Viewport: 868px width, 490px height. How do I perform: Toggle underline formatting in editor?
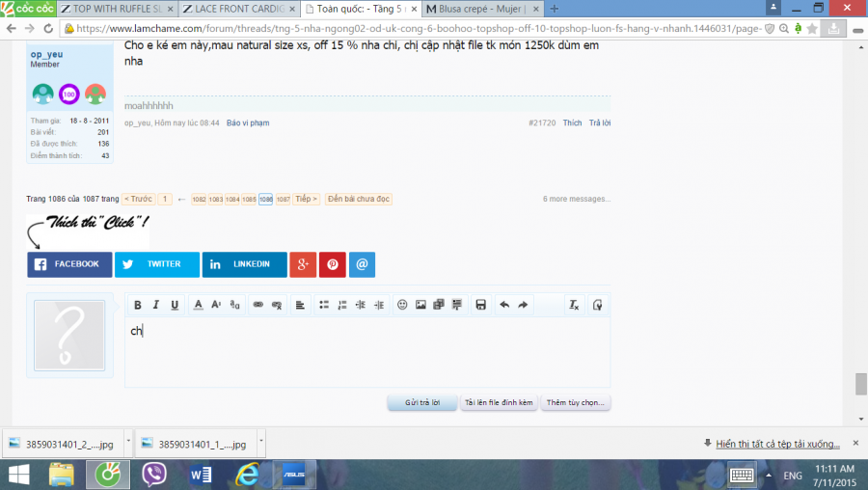click(175, 305)
